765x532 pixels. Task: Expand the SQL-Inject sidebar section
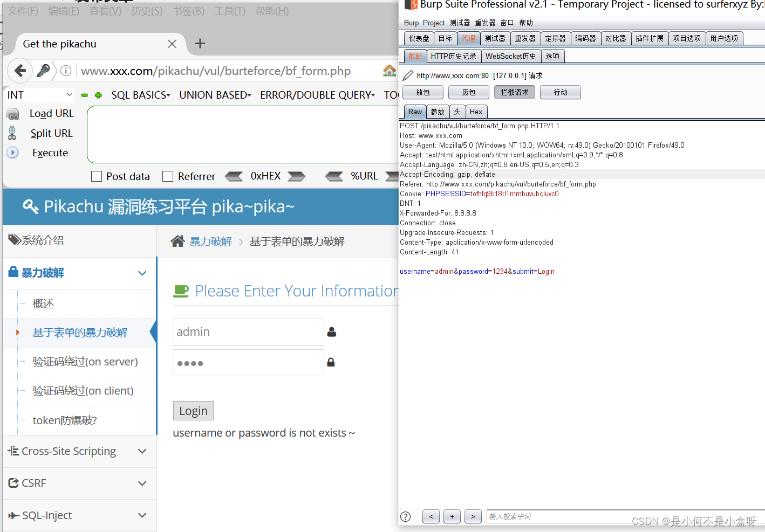(79, 515)
